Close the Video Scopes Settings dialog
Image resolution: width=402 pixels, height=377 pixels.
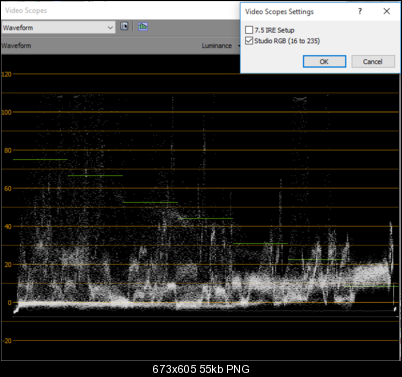pyautogui.click(x=387, y=11)
